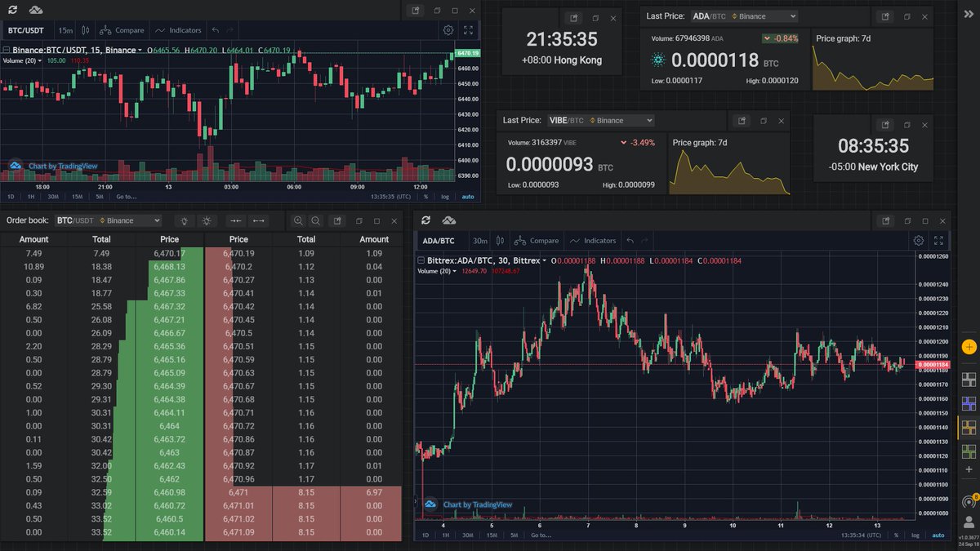Select 30M range on BTC/USDT chart
This screenshot has height=551, width=980.
52,197
